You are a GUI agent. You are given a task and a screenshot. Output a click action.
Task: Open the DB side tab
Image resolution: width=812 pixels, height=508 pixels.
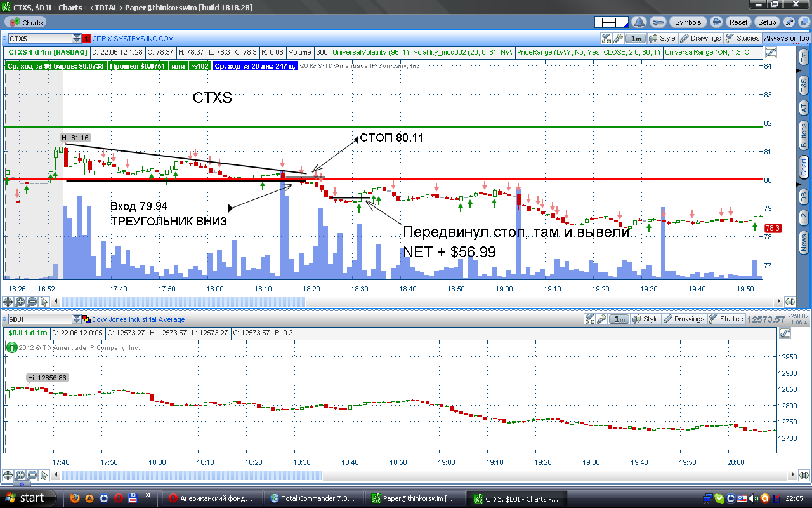coord(804,196)
